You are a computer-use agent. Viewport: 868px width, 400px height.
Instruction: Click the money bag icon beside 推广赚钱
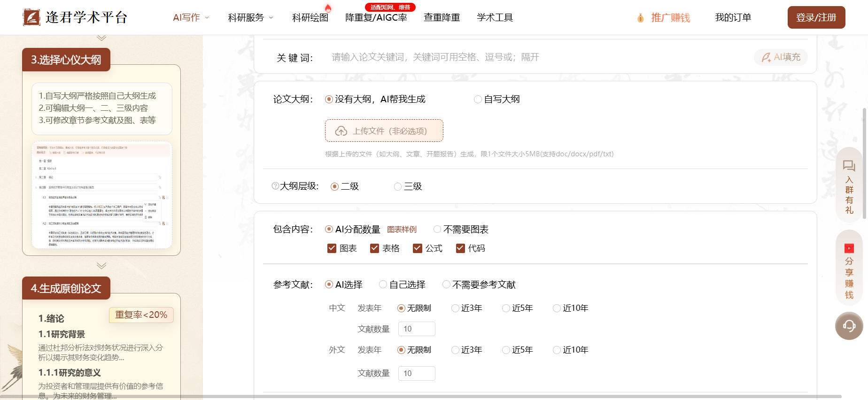[640, 18]
